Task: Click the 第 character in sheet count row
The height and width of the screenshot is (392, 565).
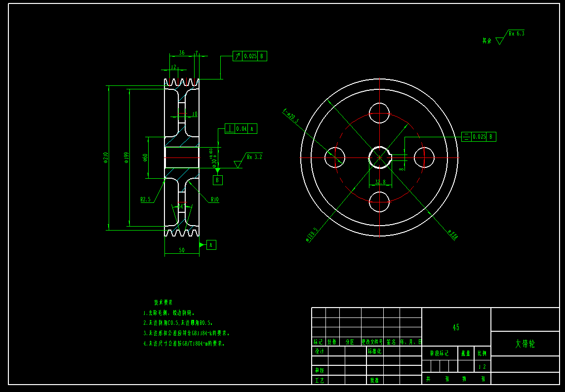Action: coord(464,379)
